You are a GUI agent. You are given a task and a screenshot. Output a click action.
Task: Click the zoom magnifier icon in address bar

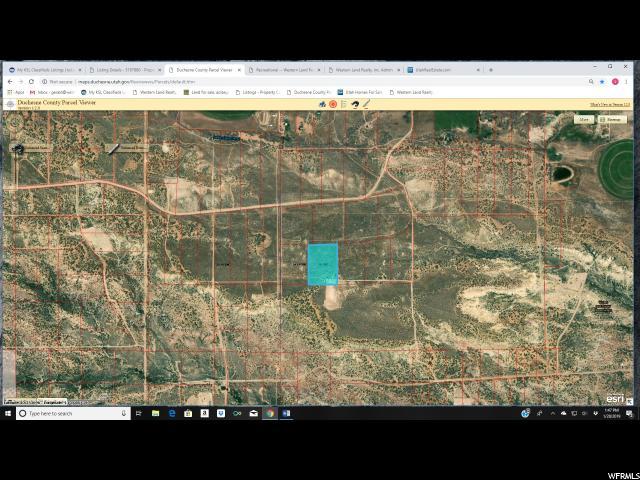pyautogui.click(x=591, y=82)
